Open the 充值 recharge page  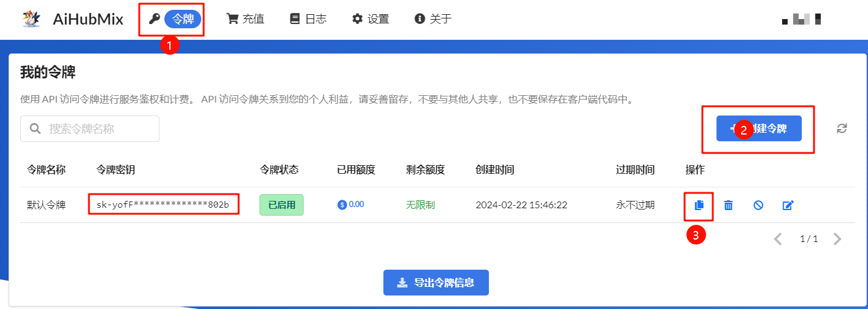(245, 19)
